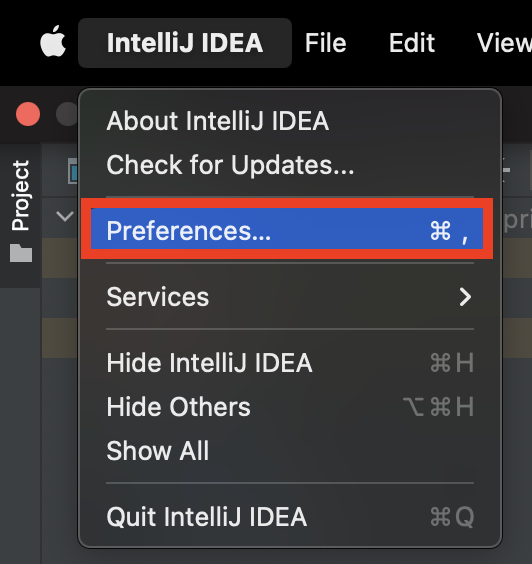Open Preferences... from the menu
532x564 pixels.
pos(287,229)
